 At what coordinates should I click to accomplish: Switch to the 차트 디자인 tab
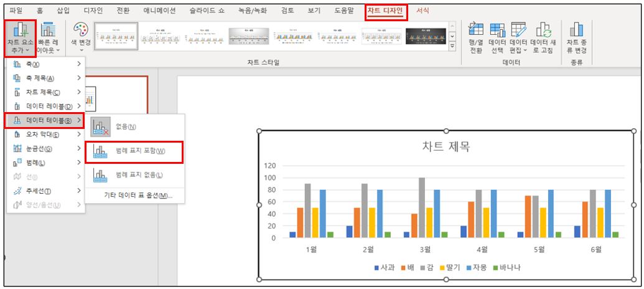tap(386, 11)
